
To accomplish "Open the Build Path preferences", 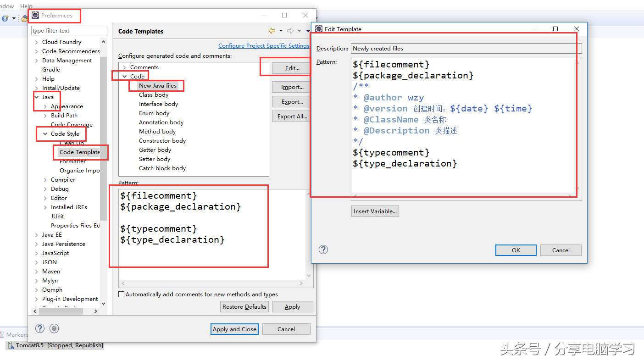I will point(64,116).
